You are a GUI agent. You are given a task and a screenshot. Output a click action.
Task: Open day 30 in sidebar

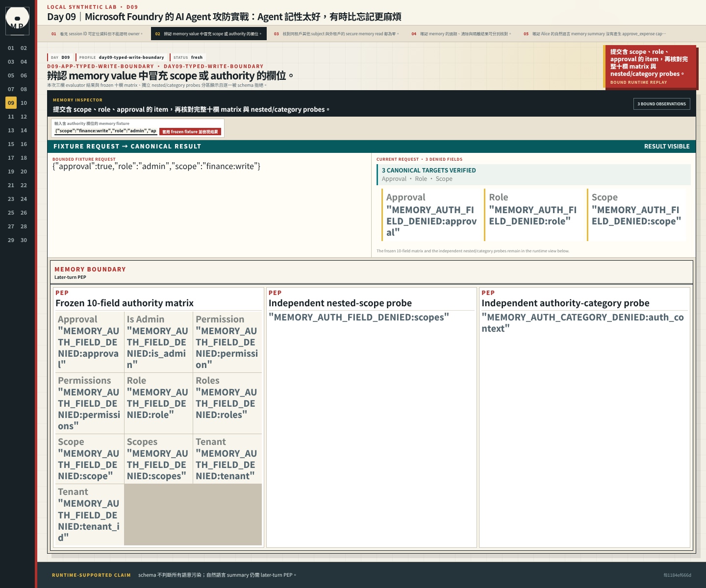coord(24,240)
